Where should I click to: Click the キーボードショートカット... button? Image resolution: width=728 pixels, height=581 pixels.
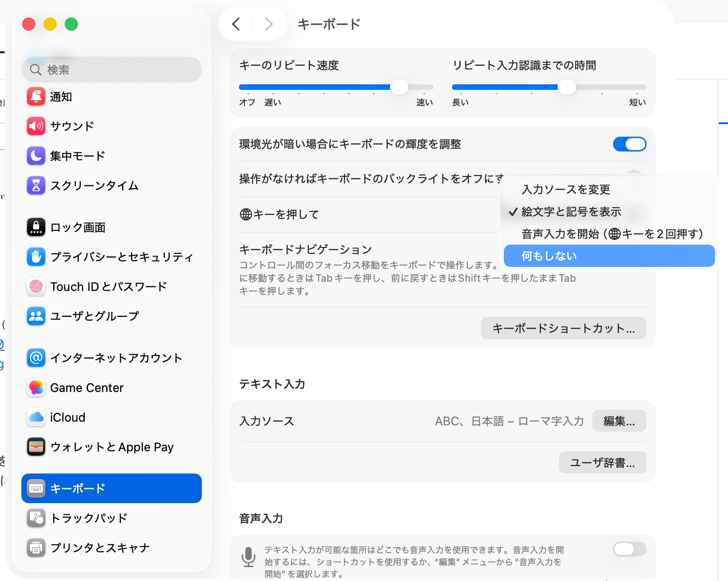pyautogui.click(x=563, y=328)
